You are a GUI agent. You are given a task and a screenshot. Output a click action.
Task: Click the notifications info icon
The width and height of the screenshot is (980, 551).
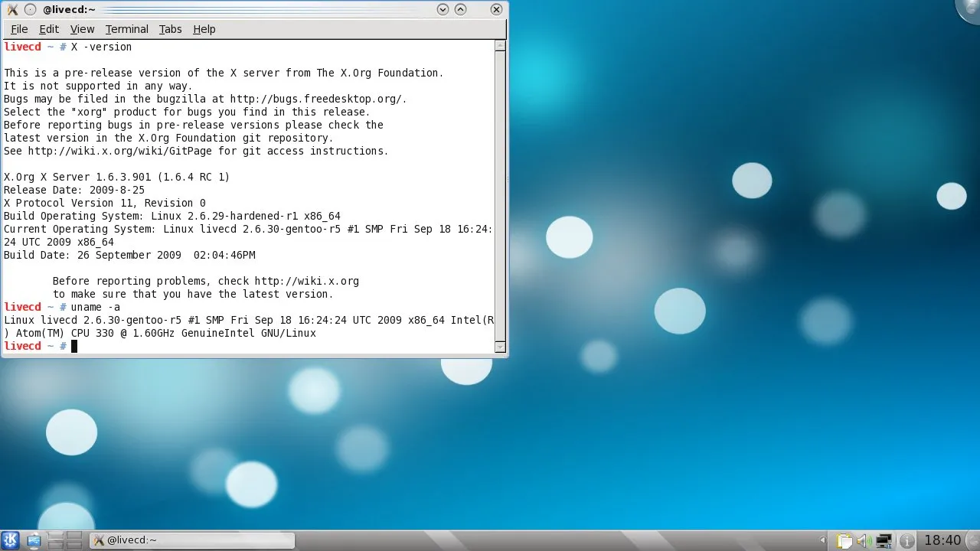coord(906,541)
